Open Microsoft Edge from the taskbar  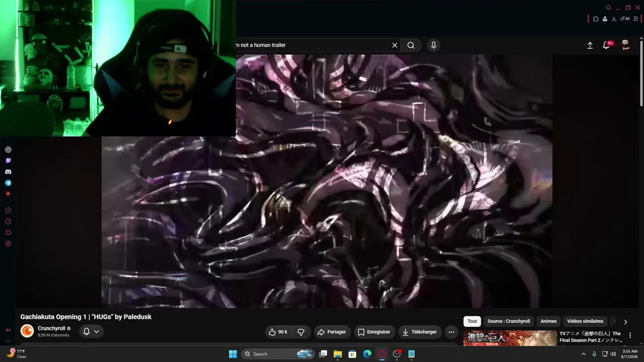(x=367, y=354)
